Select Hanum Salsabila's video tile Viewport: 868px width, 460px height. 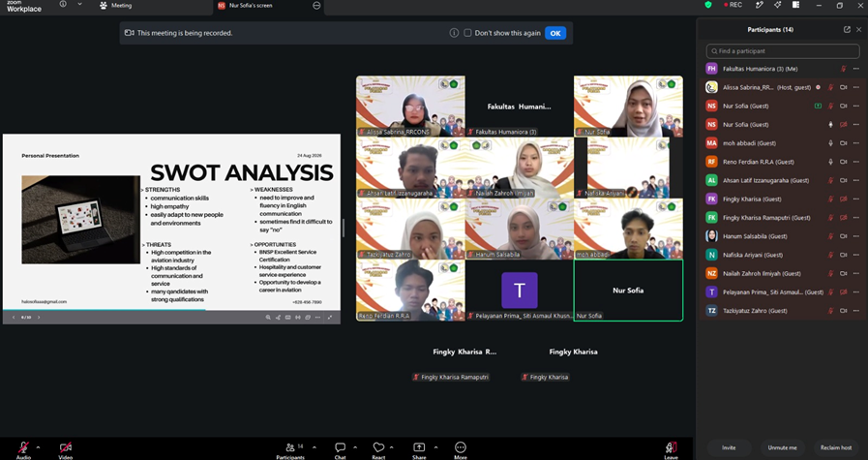point(520,229)
